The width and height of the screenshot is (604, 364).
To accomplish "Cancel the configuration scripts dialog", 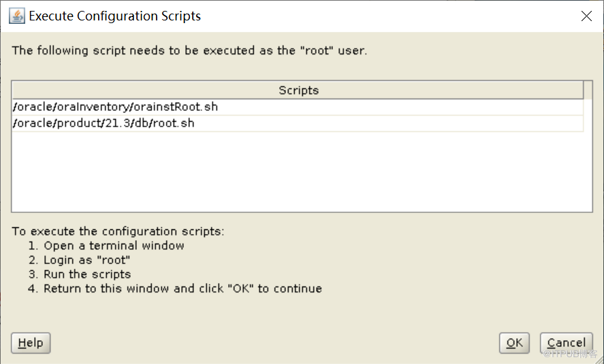I will (566, 343).
